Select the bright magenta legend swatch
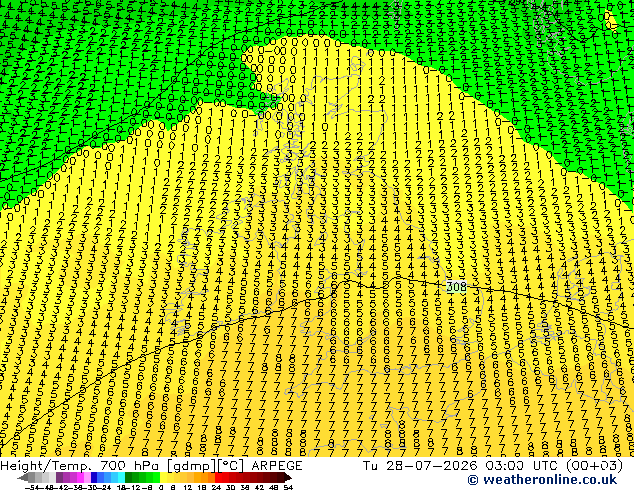The height and width of the screenshot is (490, 634). click(x=80, y=477)
